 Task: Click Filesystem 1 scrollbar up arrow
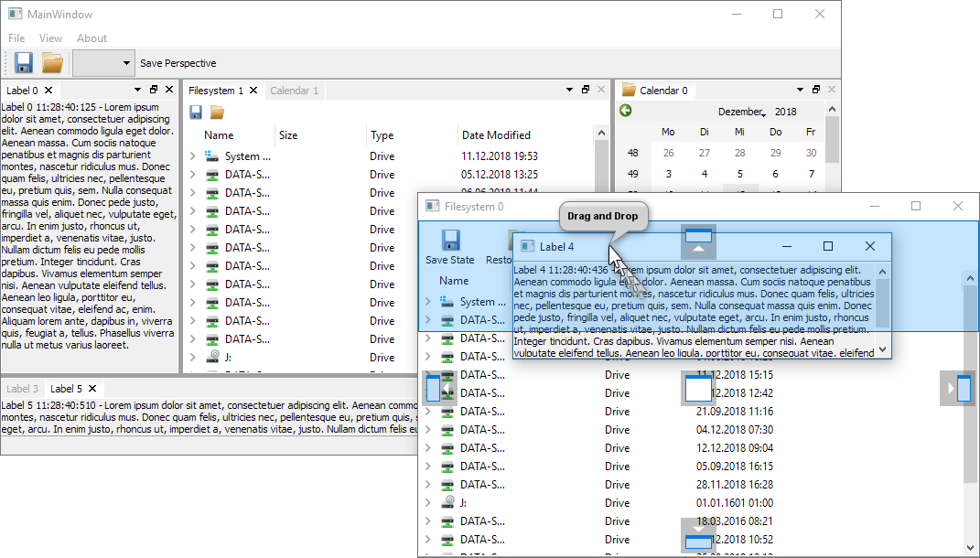[601, 133]
